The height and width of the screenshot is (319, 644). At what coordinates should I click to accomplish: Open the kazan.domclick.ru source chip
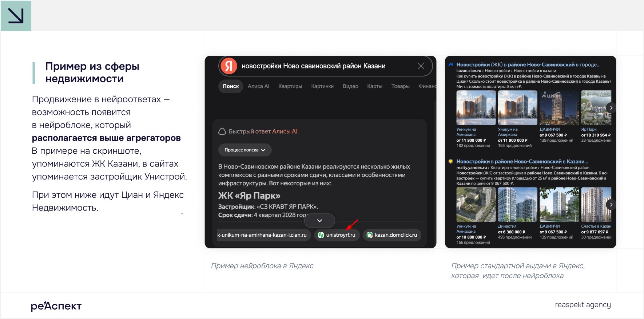(392, 235)
